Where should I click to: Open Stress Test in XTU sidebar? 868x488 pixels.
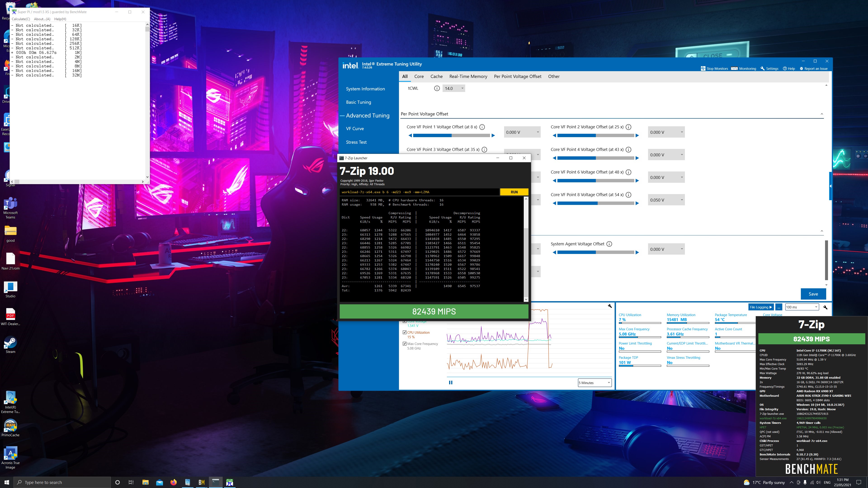click(356, 142)
